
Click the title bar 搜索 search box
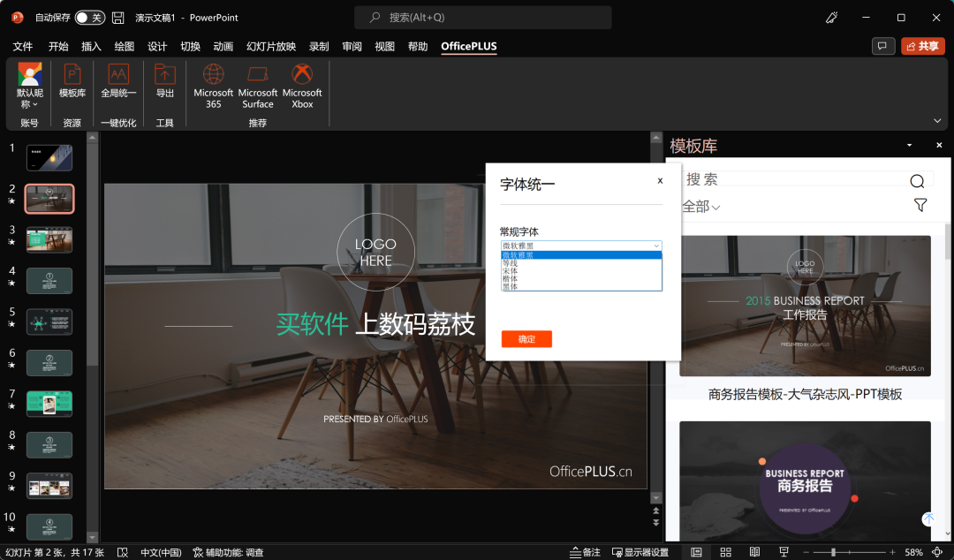(482, 18)
